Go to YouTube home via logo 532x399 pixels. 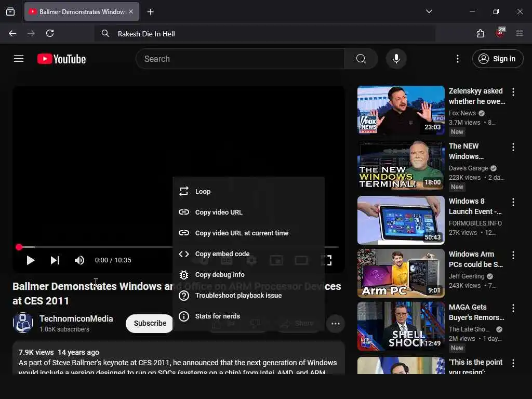coord(61,59)
